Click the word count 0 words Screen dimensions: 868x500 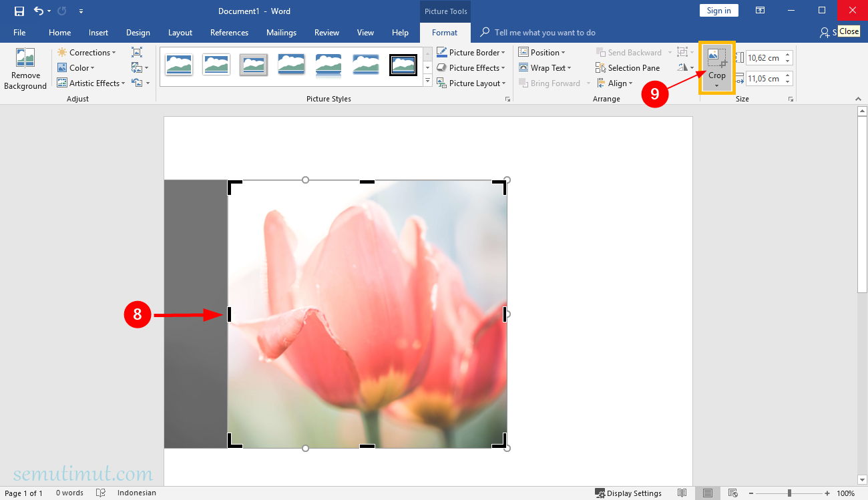[69, 493]
